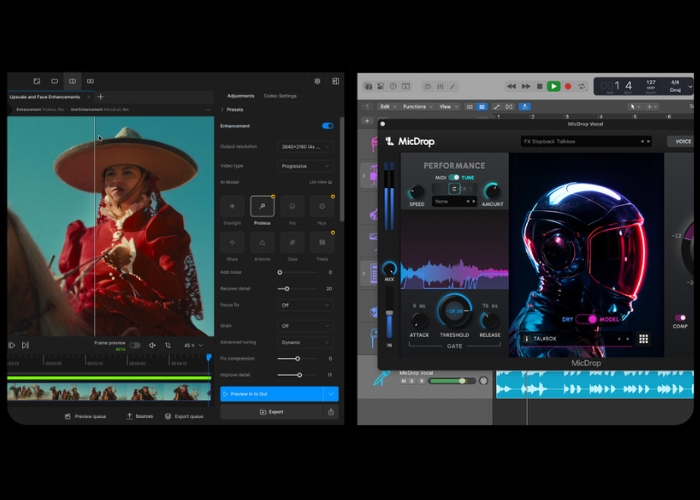Adjust the Improve detail slider
Viewport: 700px width, 500px height.
tap(297, 375)
